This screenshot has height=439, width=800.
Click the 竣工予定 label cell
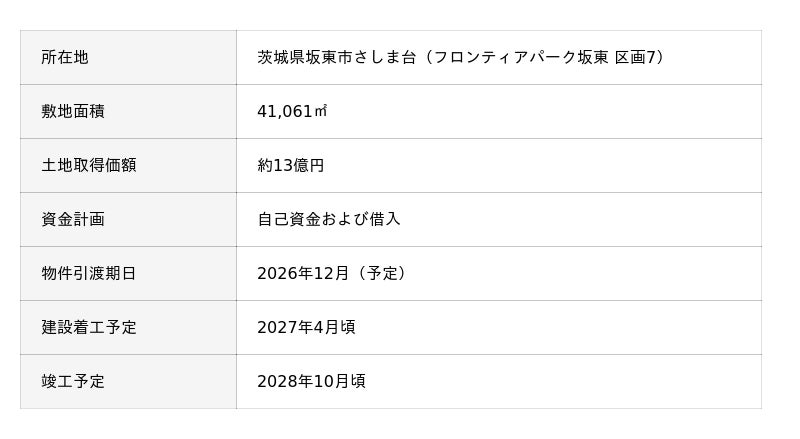pos(73,382)
